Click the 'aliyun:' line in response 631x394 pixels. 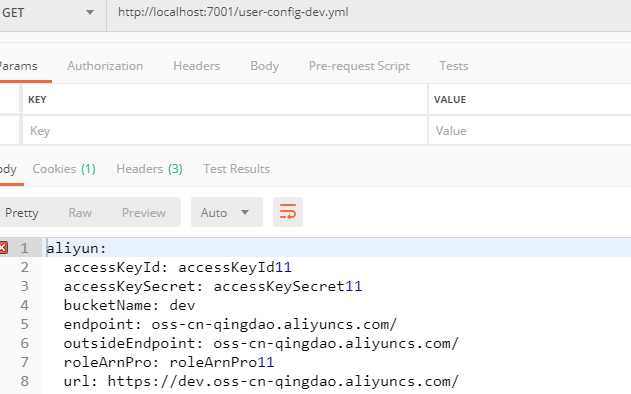click(x=76, y=248)
